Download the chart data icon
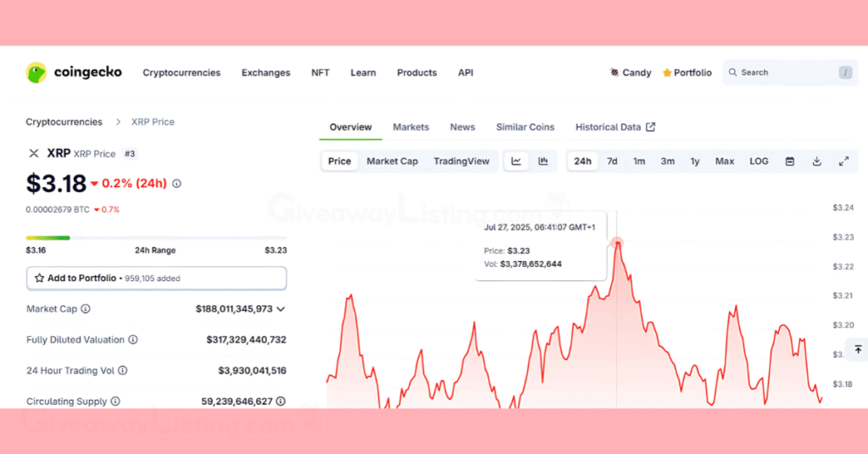The height and width of the screenshot is (454, 868). coord(816,162)
